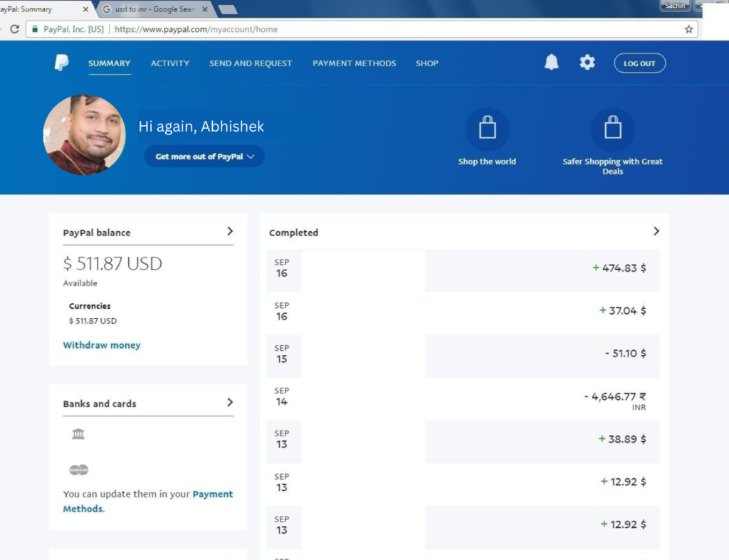Open the - 4,646.77 INR transaction
Viewport: 729px width, 560px height.
[463, 398]
